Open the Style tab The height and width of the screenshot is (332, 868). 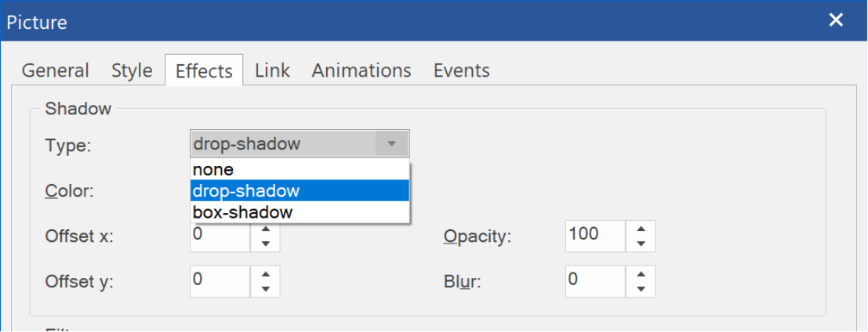(x=132, y=70)
